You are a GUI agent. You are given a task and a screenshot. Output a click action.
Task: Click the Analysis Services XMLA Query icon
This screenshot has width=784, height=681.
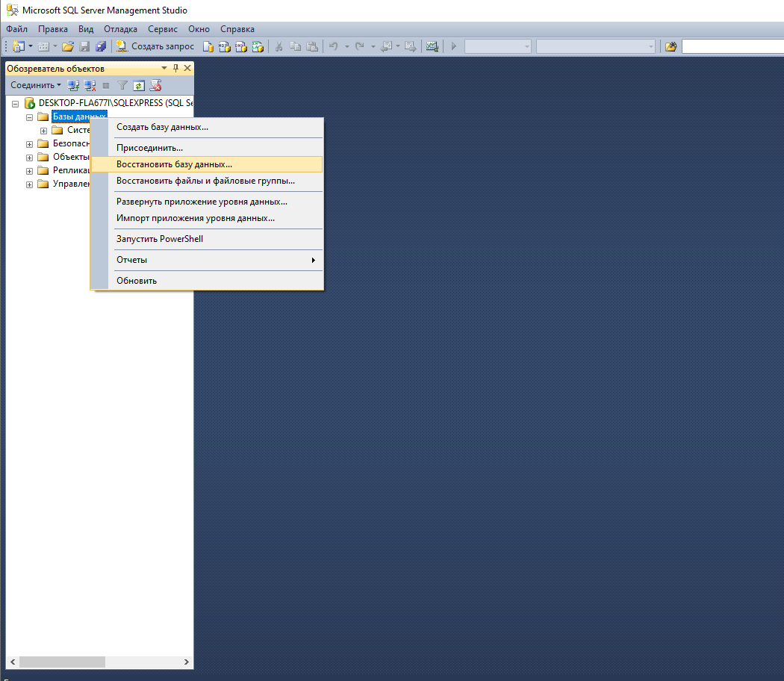(258, 46)
